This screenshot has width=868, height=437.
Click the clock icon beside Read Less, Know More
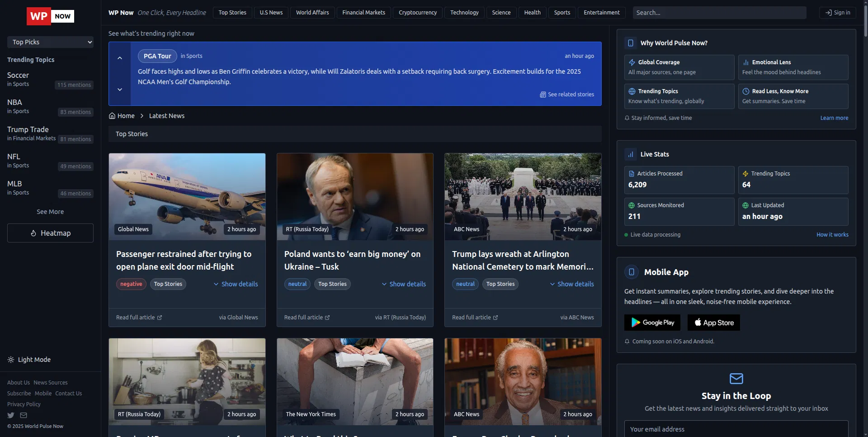click(x=745, y=91)
